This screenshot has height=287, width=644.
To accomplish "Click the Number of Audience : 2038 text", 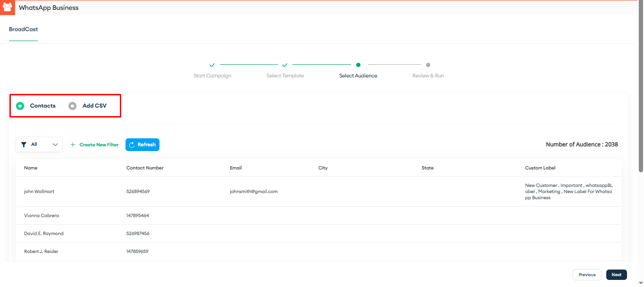I will pos(582,144).
